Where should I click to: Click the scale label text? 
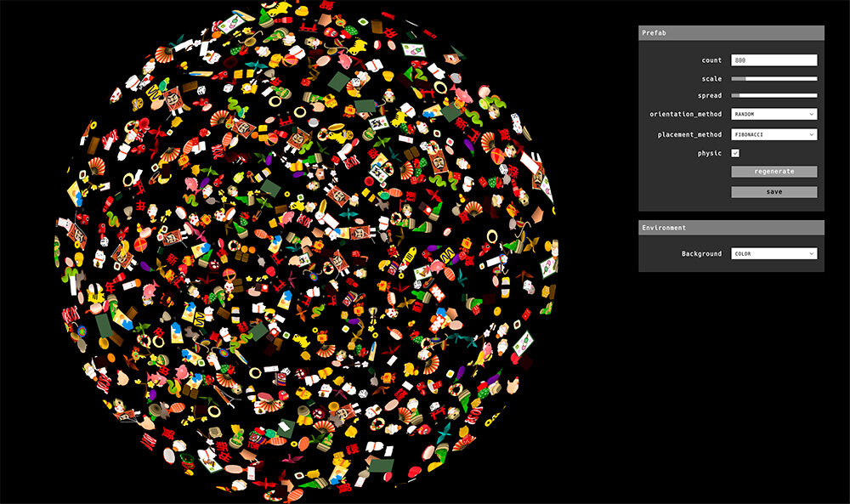[x=711, y=79]
